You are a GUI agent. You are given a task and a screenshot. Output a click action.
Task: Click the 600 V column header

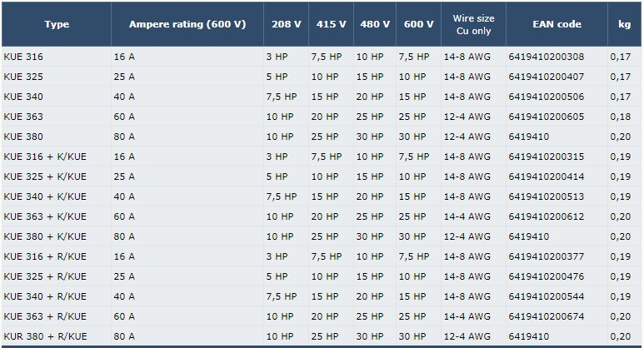click(x=418, y=24)
